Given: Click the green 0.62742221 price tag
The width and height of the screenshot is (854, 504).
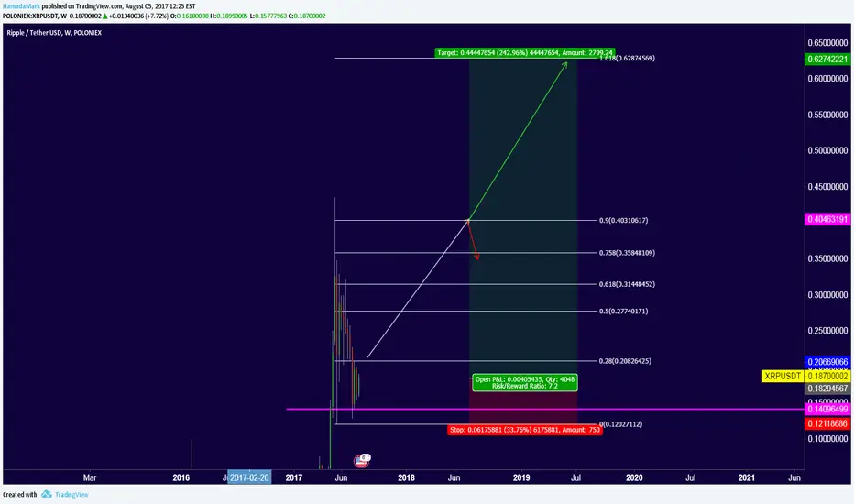Looking at the screenshot, I should tap(827, 59).
